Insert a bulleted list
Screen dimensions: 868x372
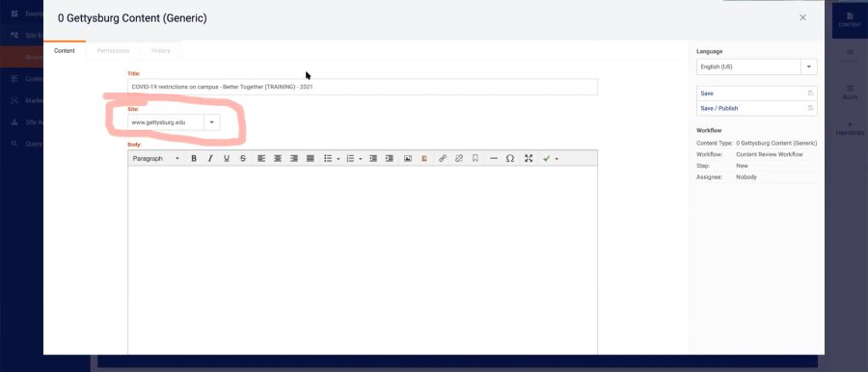(328, 158)
